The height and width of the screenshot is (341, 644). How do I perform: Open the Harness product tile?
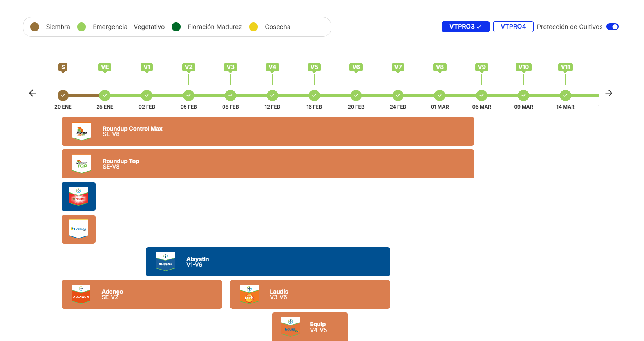(78, 229)
